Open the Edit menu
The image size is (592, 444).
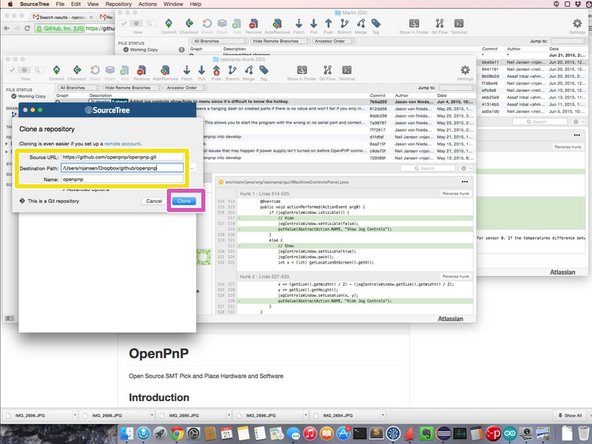click(x=76, y=4)
